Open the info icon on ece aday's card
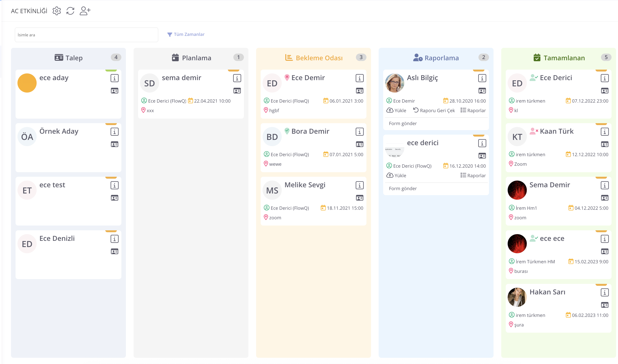Image resolution: width=618 pixels, height=364 pixels. point(114,78)
